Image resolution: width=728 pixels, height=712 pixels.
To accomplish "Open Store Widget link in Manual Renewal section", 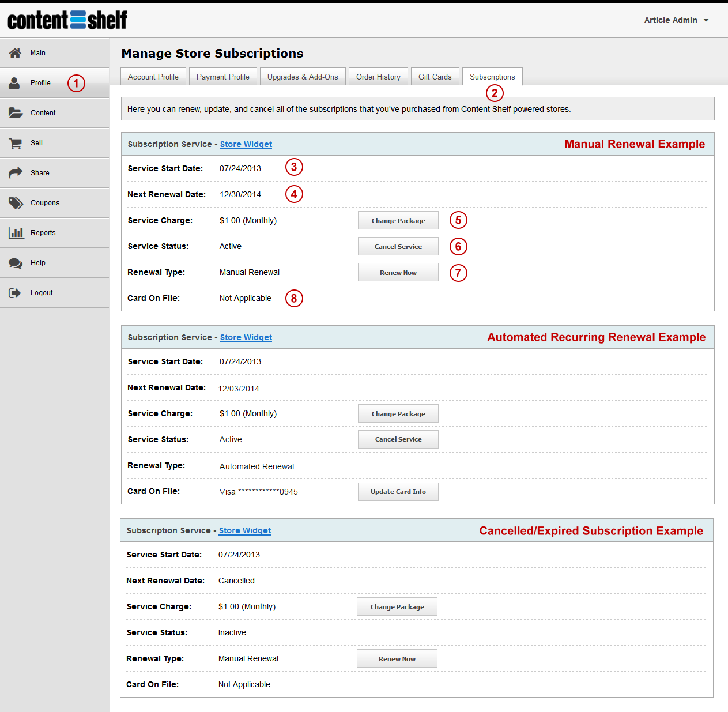I will (x=246, y=144).
